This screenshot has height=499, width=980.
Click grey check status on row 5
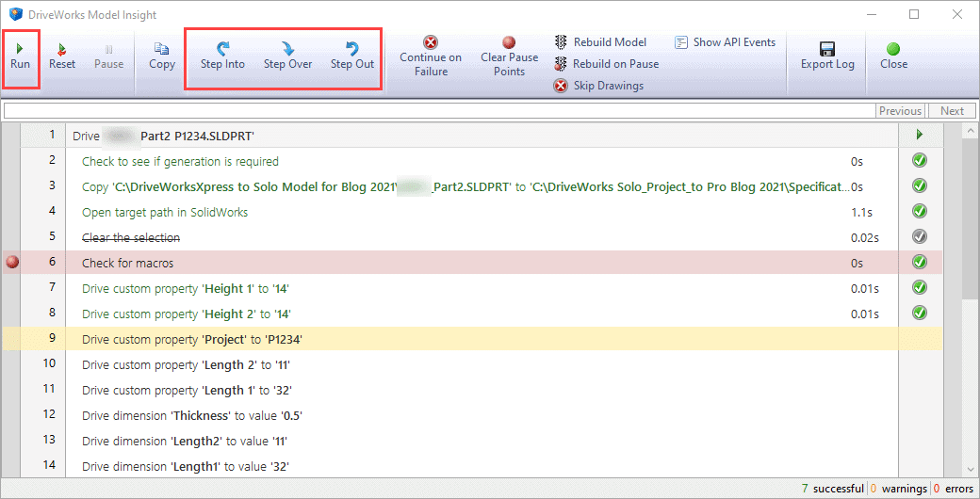[x=920, y=236]
